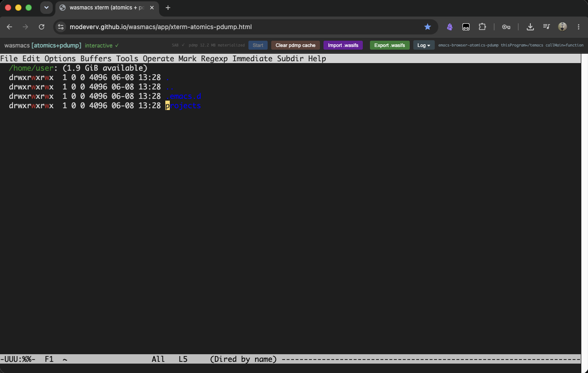This screenshot has width=588, height=373.
Task: Click the 'All' position indicator in mode line
Action: tap(158, 359)
